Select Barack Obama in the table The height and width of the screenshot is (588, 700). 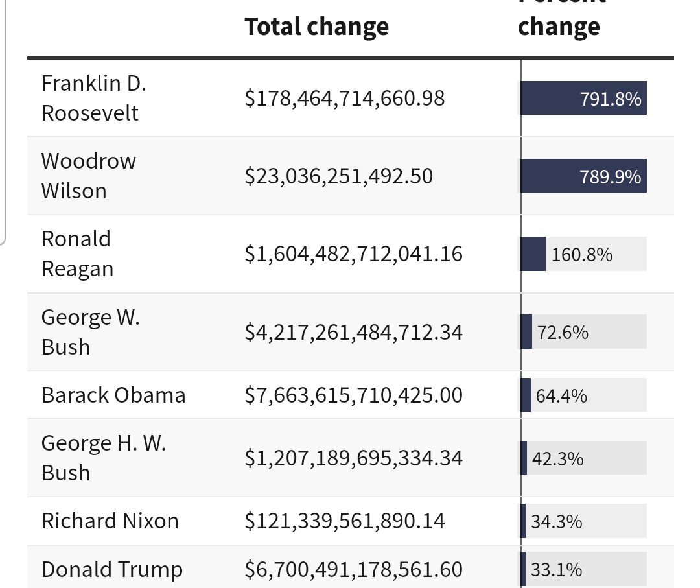113,395
